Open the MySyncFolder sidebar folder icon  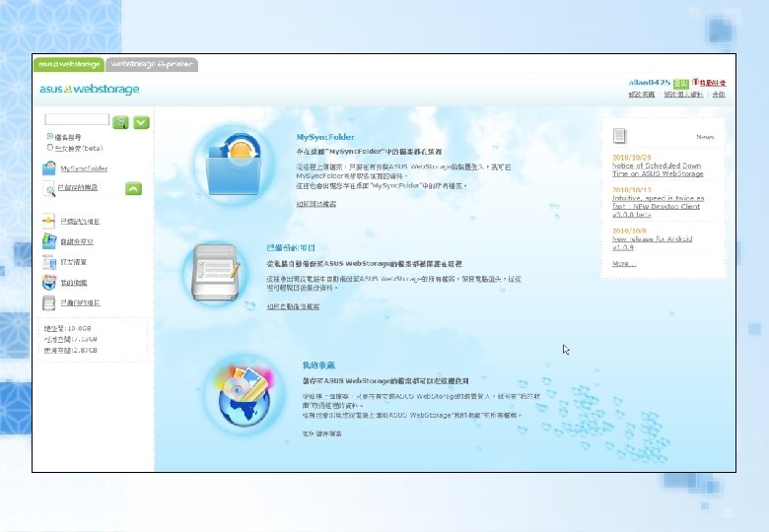[49, 168]
